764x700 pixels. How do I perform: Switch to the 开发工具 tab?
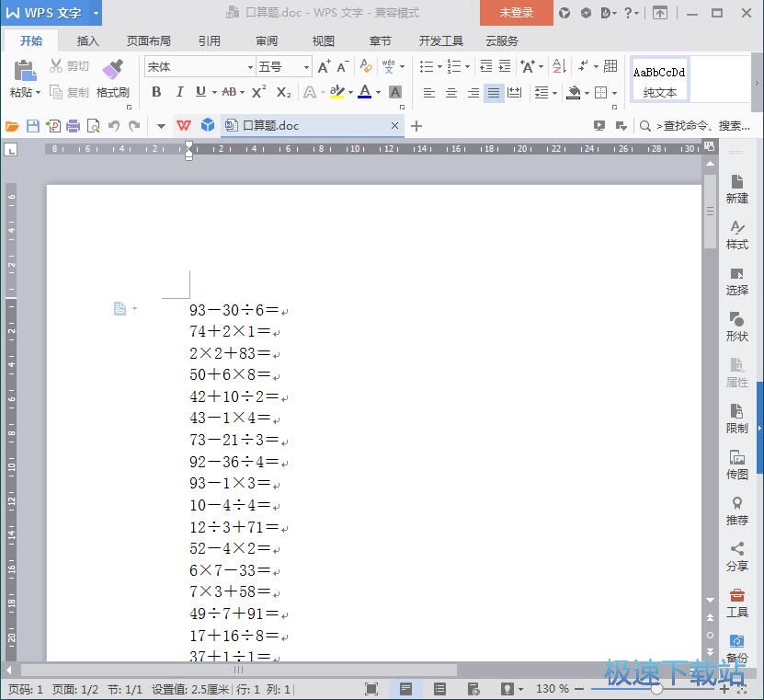coord(441,41)
